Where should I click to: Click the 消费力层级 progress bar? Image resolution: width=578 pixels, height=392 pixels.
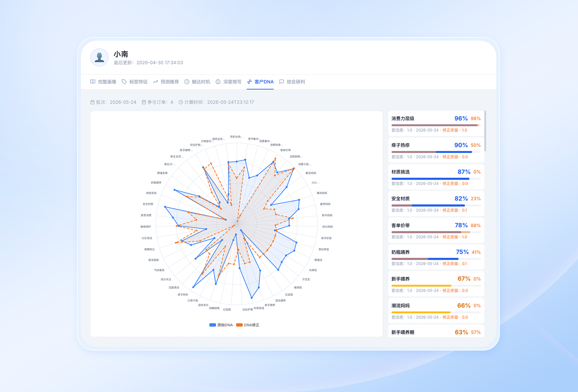[x=436, y=125]
